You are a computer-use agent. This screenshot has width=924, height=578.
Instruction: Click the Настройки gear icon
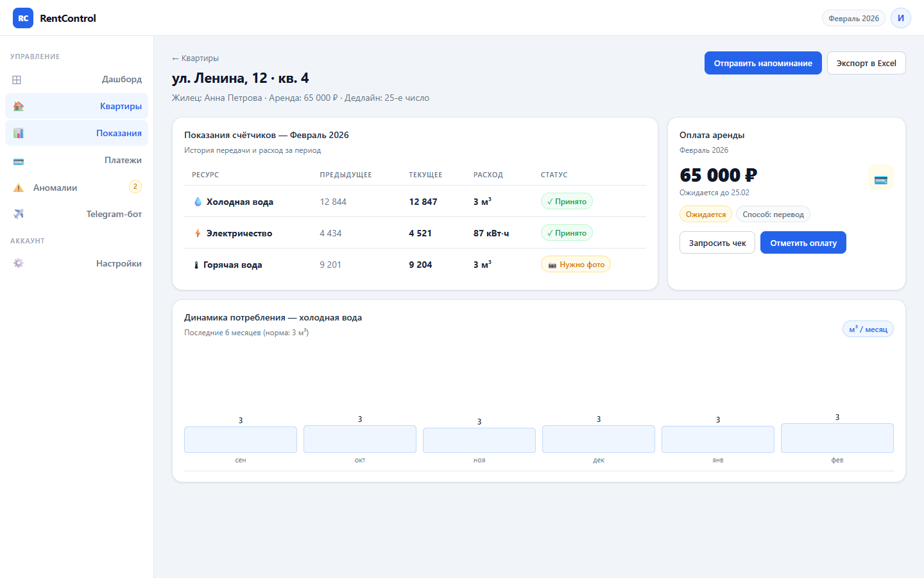point(19,263)
